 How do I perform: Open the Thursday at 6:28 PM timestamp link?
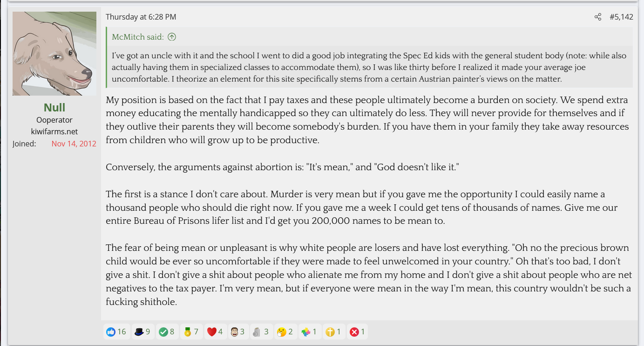(x=141, y=17)
